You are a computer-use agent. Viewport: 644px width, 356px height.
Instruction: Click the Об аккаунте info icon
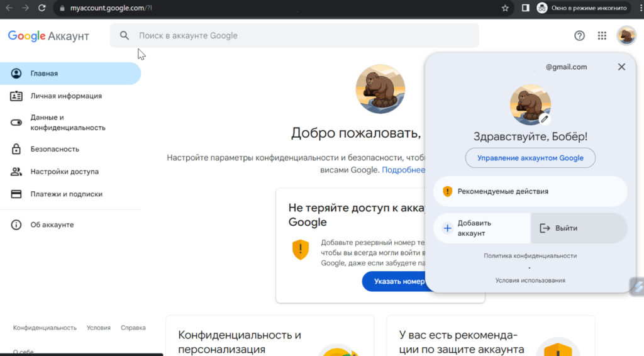point(16,225)
